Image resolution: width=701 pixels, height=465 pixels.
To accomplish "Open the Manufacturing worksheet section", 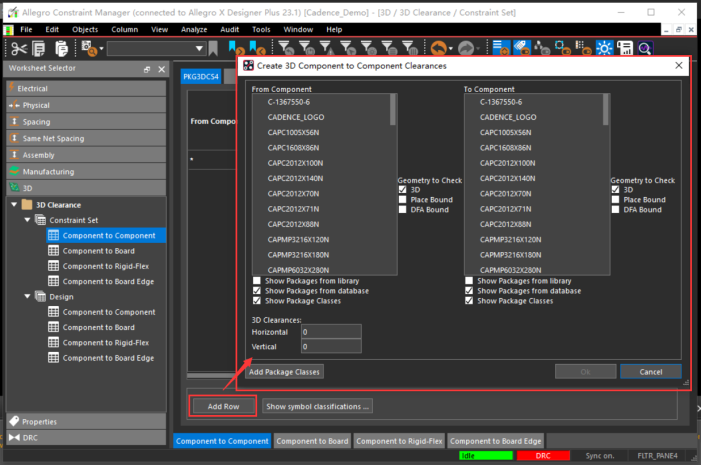I will [86, 171].
